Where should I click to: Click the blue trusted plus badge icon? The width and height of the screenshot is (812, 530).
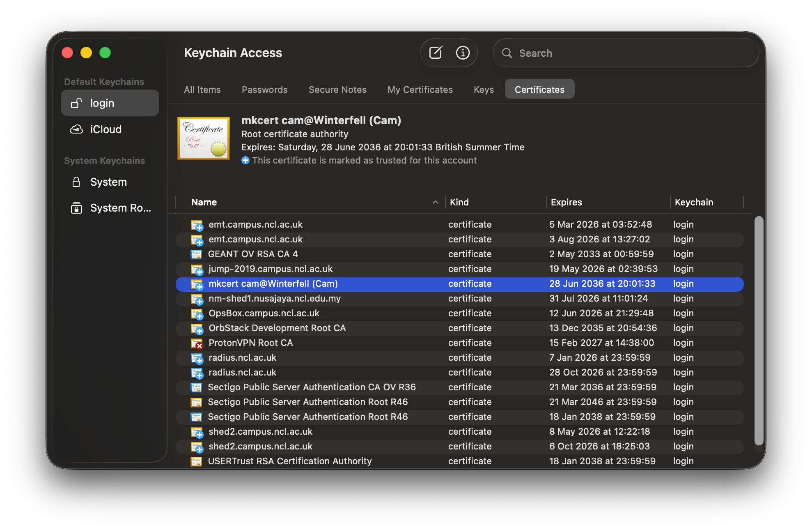[x=245, y=160]
